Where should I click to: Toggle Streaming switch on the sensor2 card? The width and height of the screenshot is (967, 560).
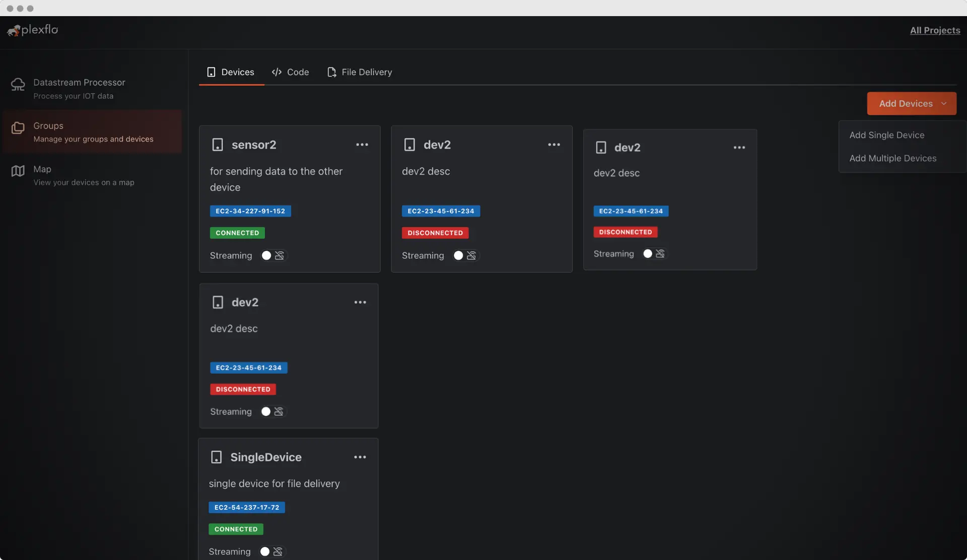tap(272, 256)
